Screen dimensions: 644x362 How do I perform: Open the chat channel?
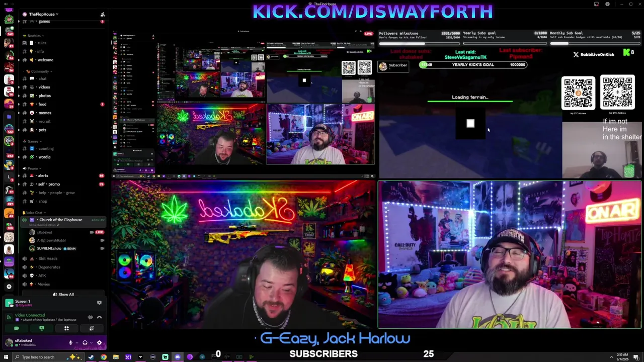(x=63, y=78)
